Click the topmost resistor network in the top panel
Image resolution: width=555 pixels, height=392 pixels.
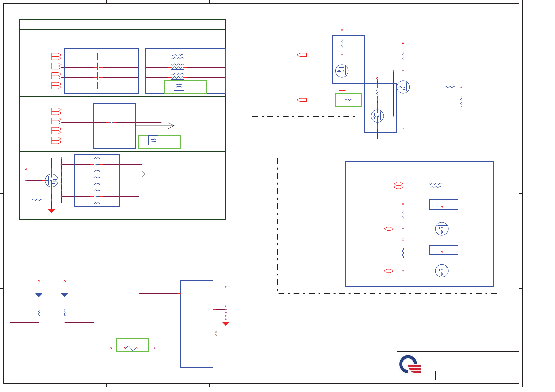pyautogui.click(x=178, y=56)
